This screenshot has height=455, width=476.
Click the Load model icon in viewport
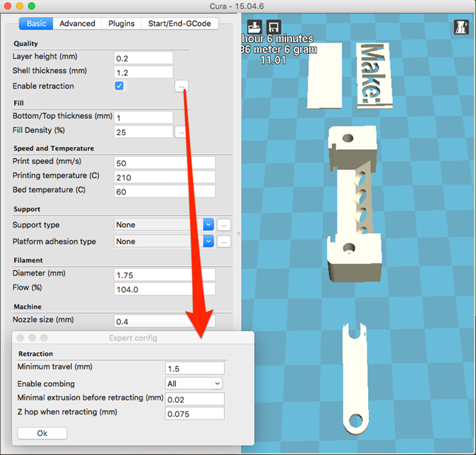254,27
